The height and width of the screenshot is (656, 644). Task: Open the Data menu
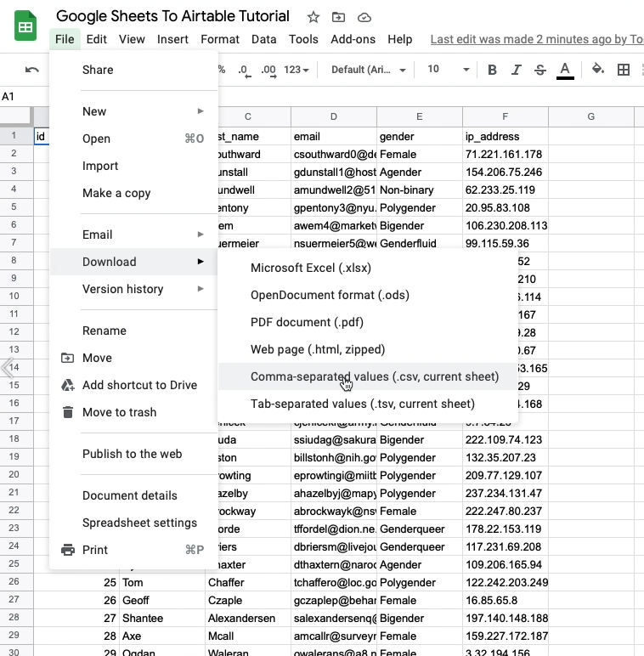(x=264, y=39)
